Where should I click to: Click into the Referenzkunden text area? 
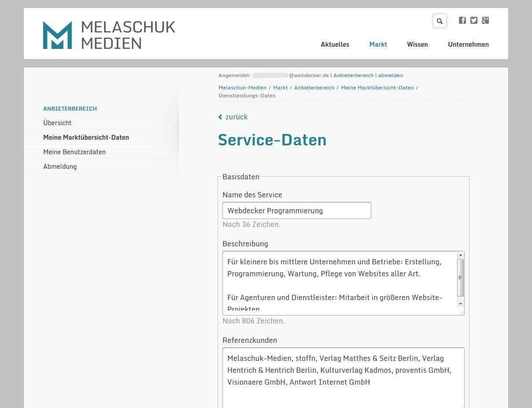click(343, 379)
